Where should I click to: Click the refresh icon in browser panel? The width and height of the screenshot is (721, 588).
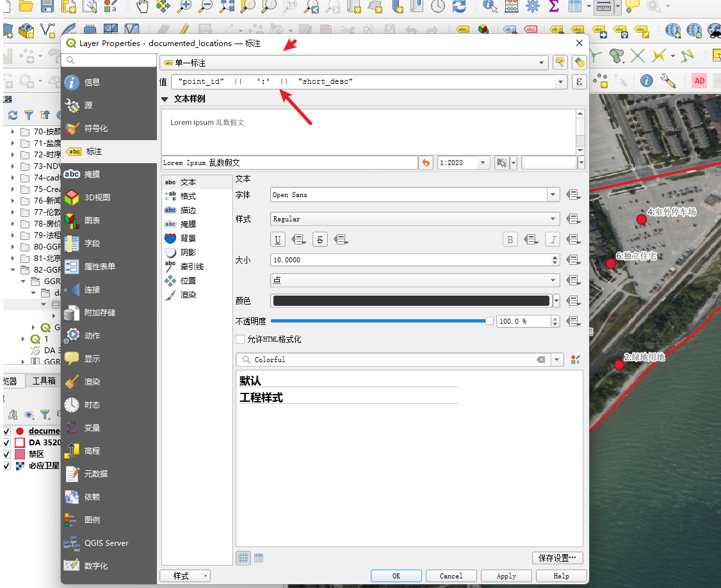[13, 115]
